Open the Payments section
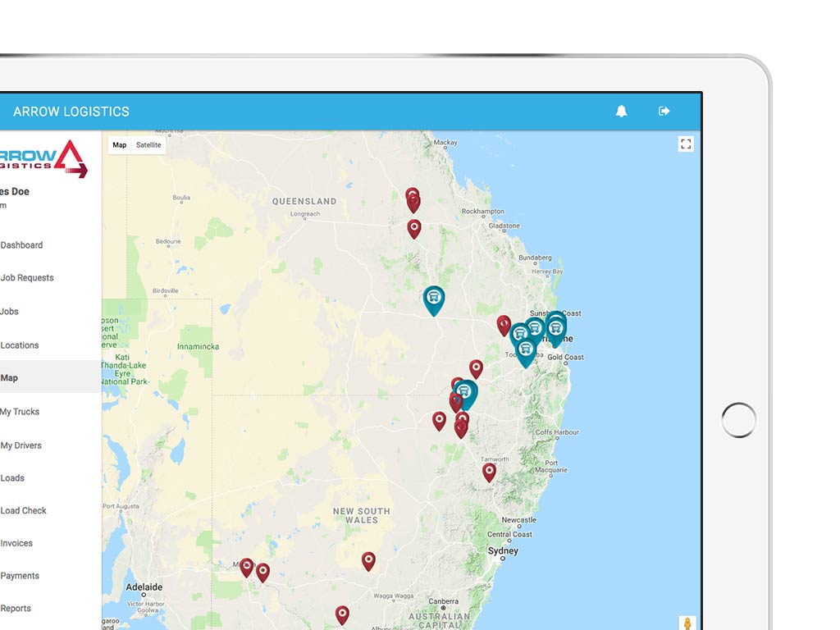 (20, 576)
